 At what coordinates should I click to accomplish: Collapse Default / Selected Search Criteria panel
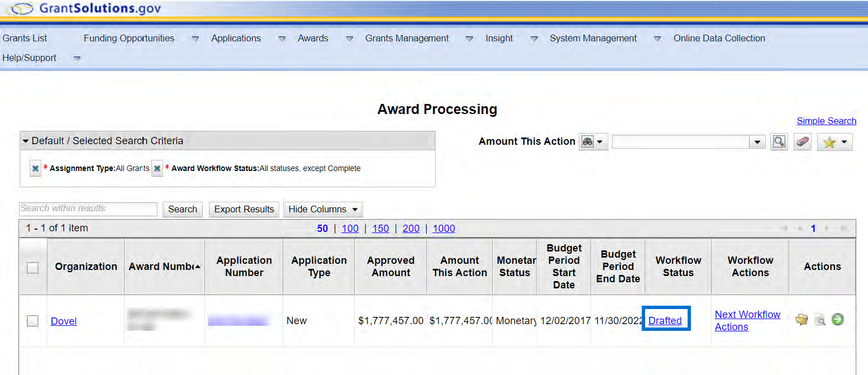(x=26, y=141)
